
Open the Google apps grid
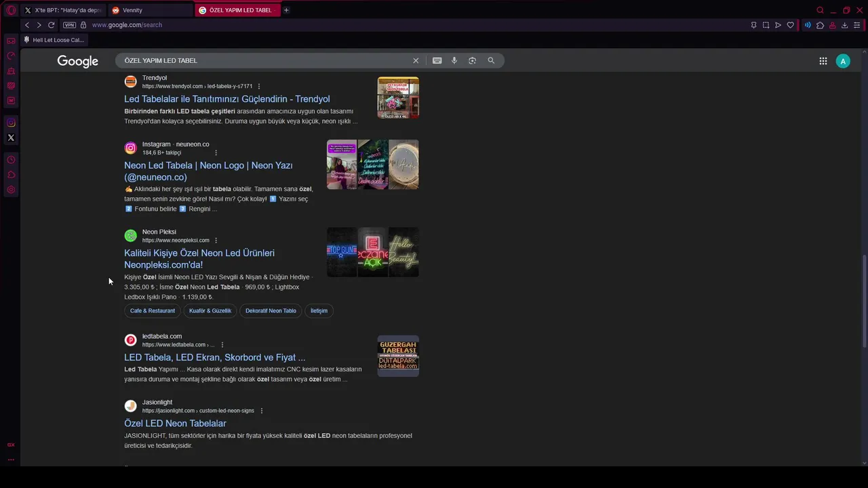tap(823, 61)
